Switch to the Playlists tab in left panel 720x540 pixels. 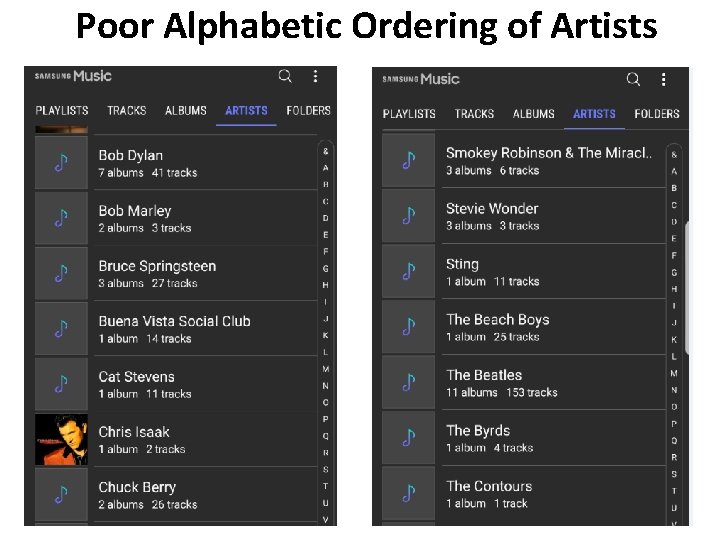pyautogui.click(x=62, y=111)
